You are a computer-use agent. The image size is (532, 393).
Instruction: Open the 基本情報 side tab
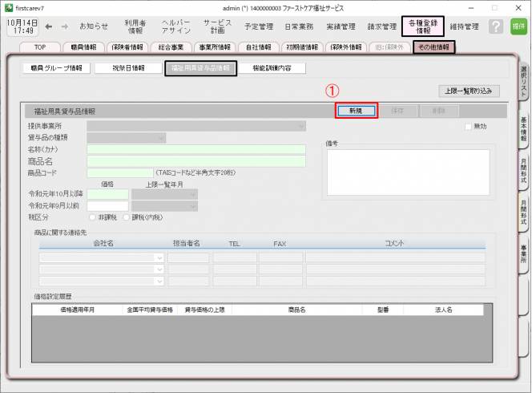click(x=524, y=130)
